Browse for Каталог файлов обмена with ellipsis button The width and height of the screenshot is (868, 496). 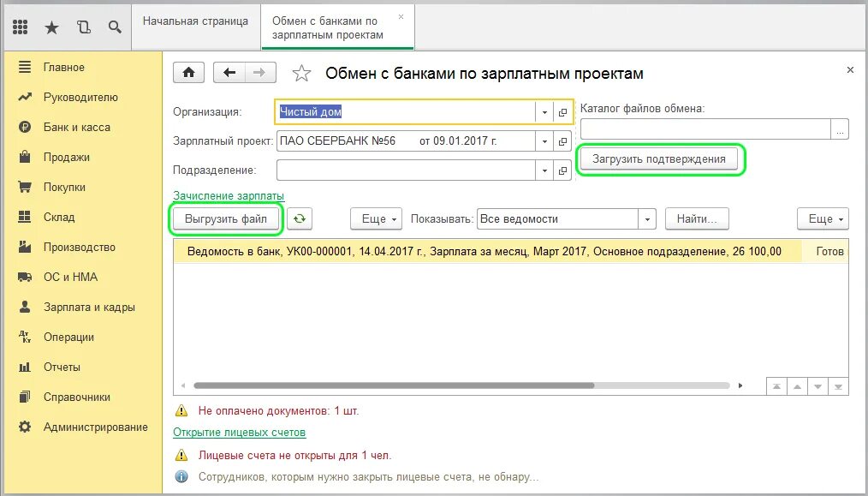840,129
